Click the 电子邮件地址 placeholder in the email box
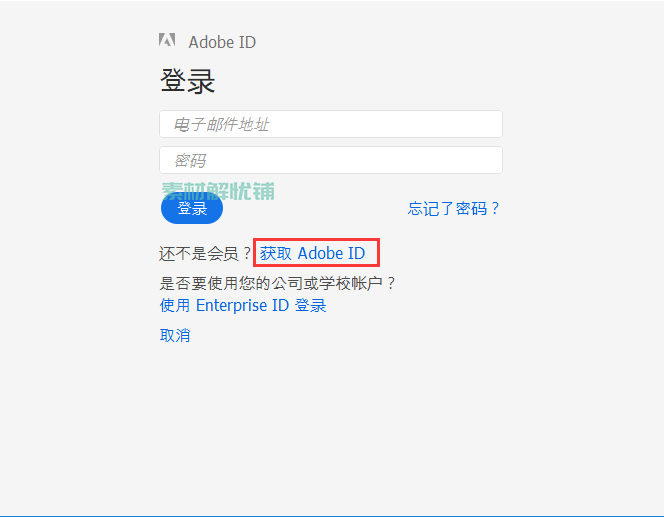This screenshot has width=664, height=517. [221, 124]
